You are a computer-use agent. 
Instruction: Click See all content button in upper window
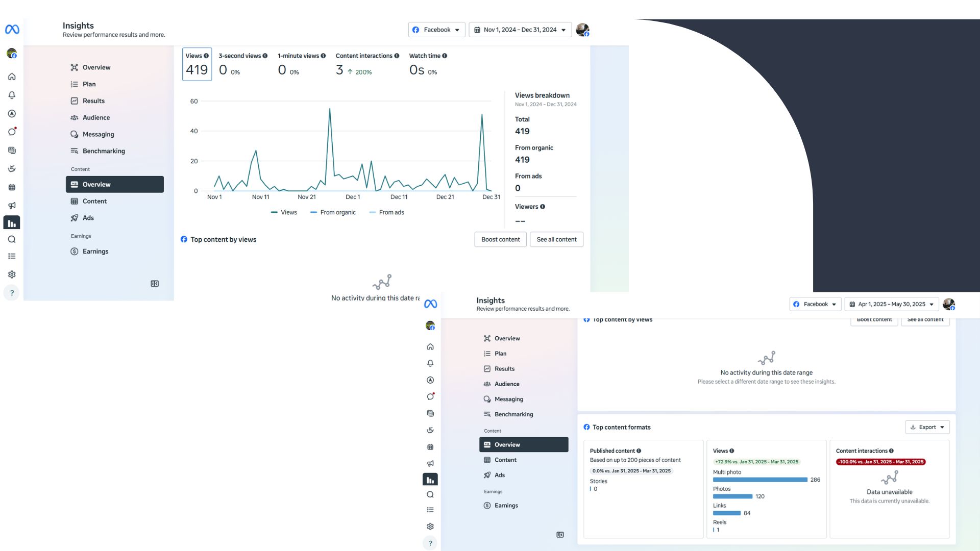[x=556, y=239]
